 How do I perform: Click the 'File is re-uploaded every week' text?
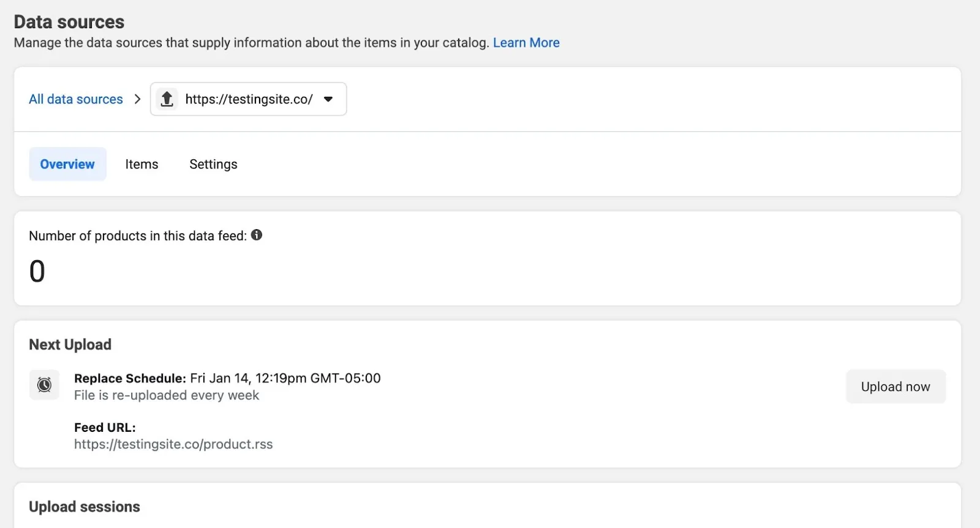click(x=167, y=396)
